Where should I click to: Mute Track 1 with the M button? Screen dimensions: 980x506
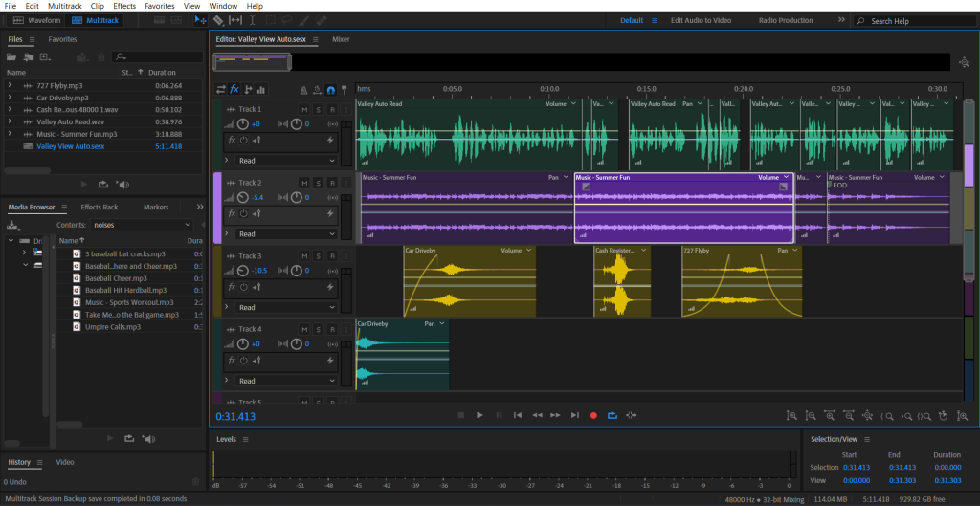(x=304, y=110)
